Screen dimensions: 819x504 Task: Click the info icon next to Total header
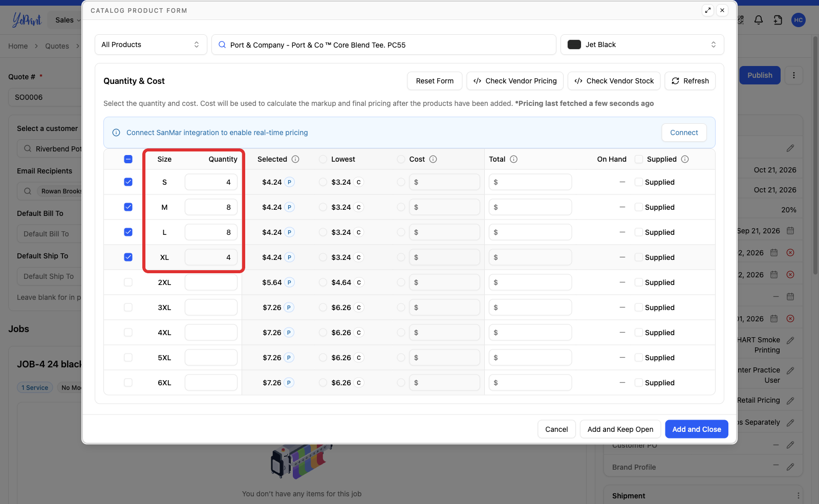[514, 159]
